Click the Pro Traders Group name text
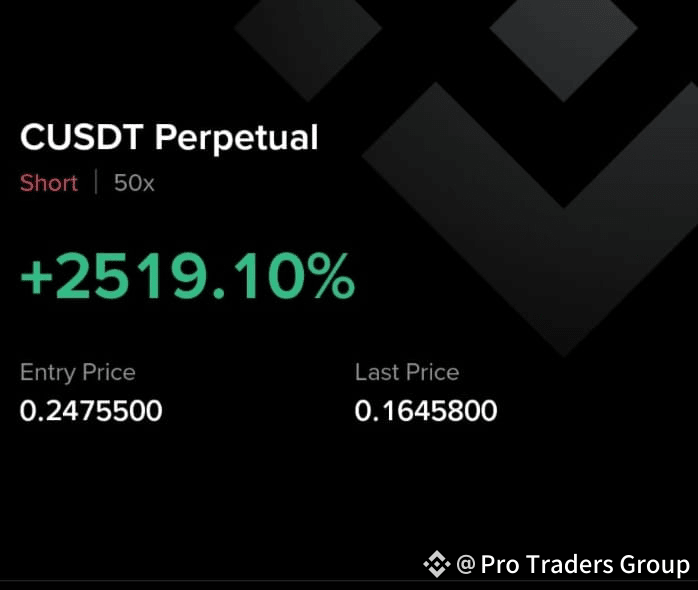698x590 pixels. coord(585,565)
